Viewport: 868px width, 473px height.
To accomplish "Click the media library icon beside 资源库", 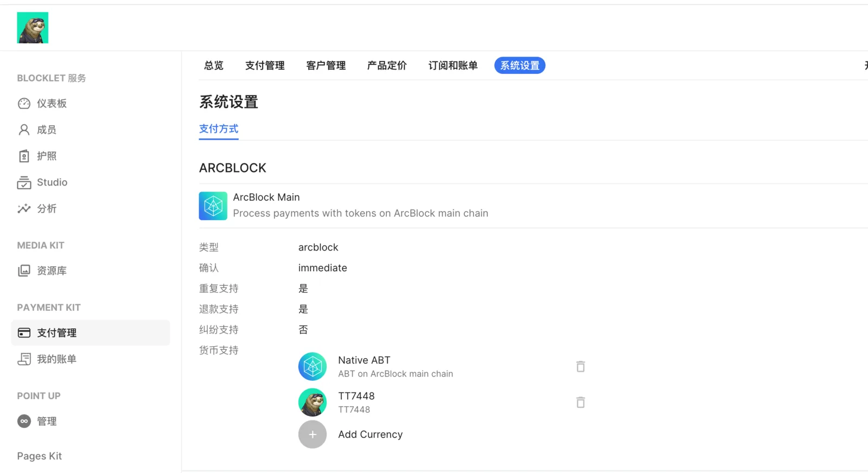I will tap(24, 271).
